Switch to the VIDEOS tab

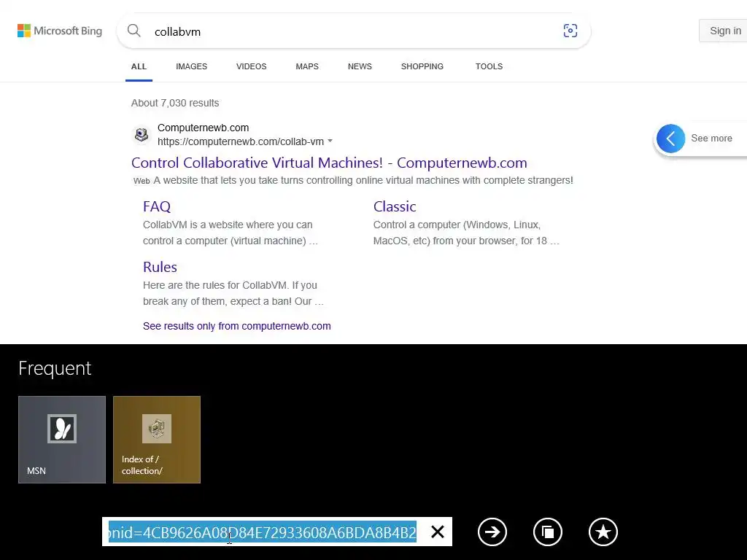pyautogui.click(x=252, y=66)
